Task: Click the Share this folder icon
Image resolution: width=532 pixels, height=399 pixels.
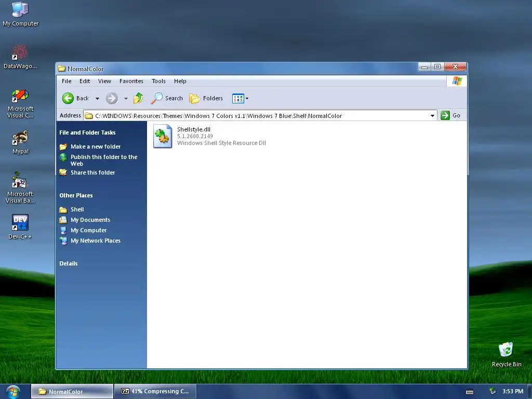Action: [63, 172]
